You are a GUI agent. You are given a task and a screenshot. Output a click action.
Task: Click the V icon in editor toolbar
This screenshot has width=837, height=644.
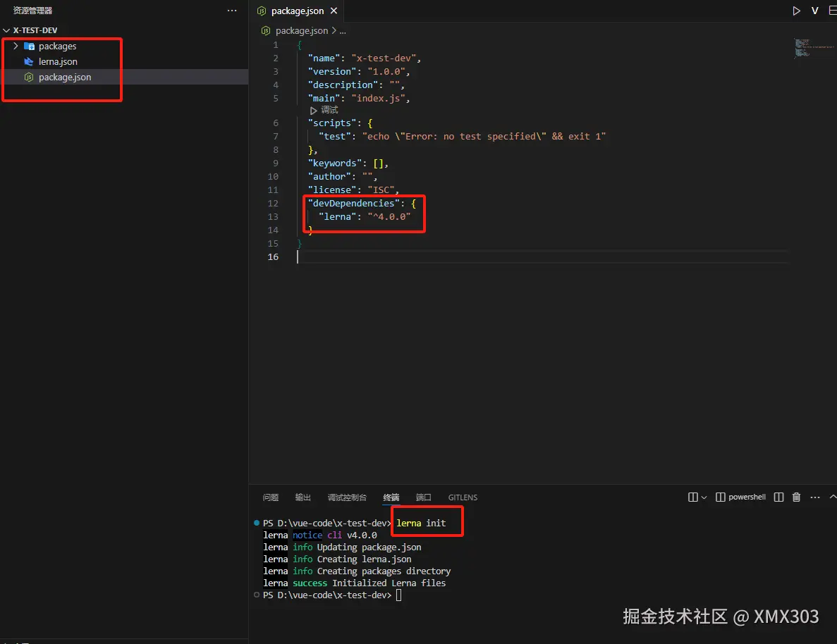tap(814, 11)
